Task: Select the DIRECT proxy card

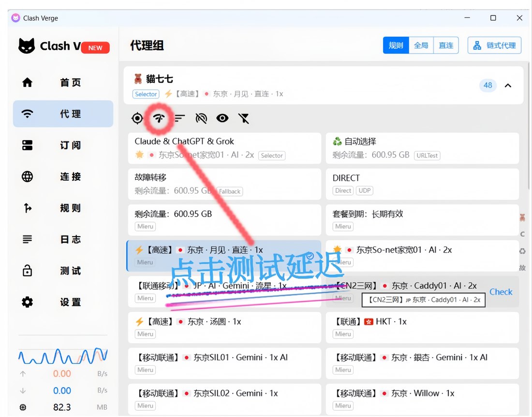Action: point(422,185)
